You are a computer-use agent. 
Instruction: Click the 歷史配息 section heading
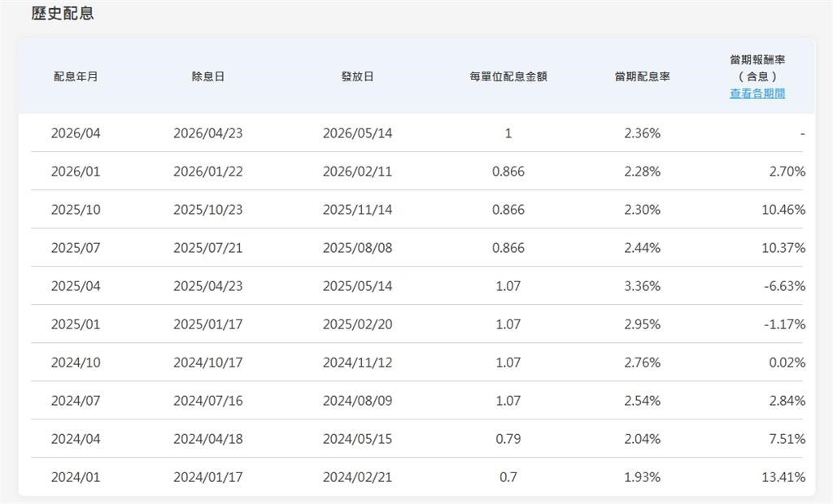click(x=63, y=14)
